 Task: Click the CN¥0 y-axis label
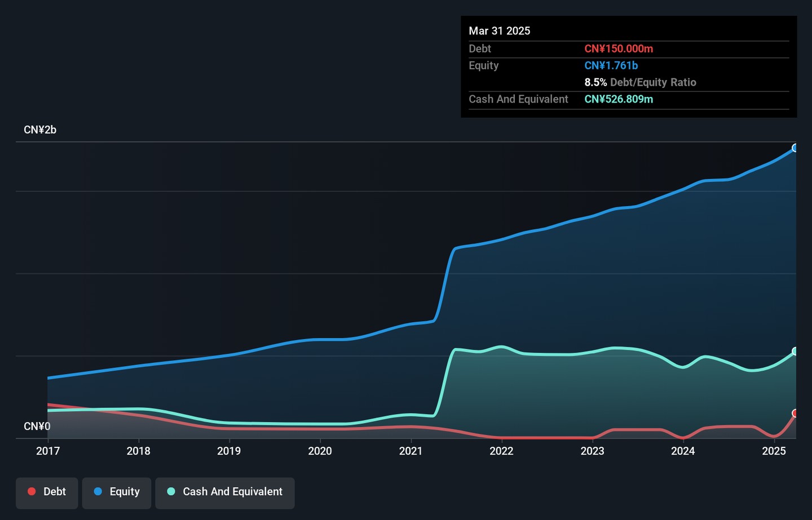coord(37,426)
